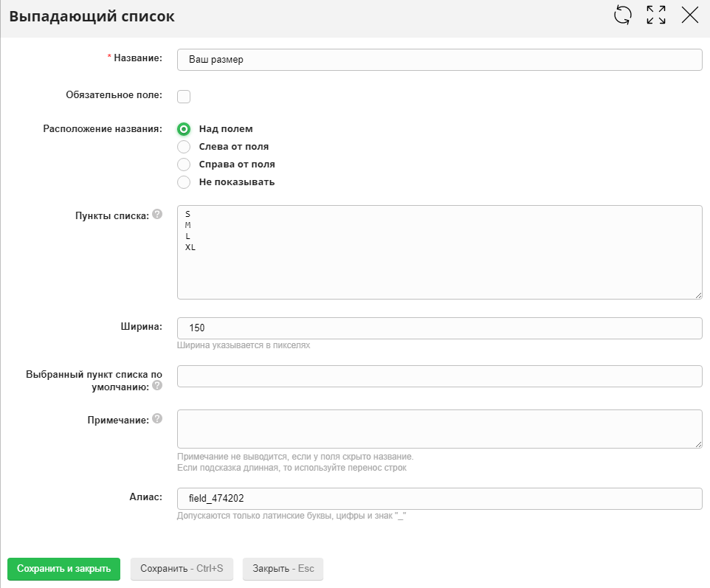
Task: Click the Ширина input with value 150
Action: click(x=439, y=328)
